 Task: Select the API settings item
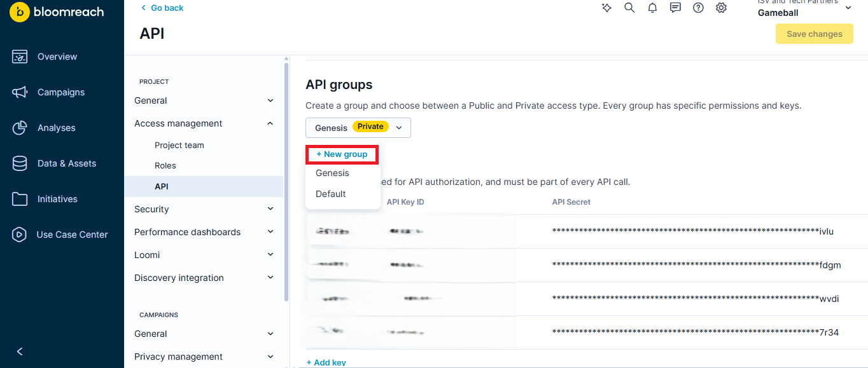click(204, 186)
